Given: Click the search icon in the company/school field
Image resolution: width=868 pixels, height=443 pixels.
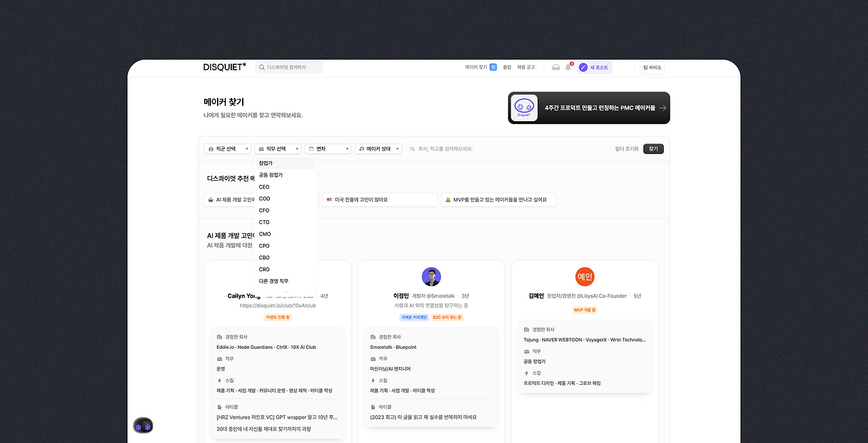Looking at the screenshot, I should [x=412, y=149].
